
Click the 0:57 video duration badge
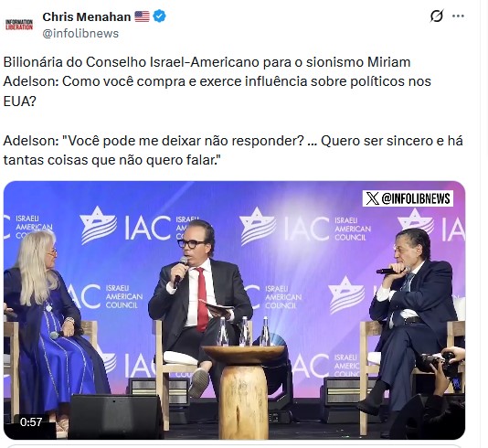tap(31, 421)
